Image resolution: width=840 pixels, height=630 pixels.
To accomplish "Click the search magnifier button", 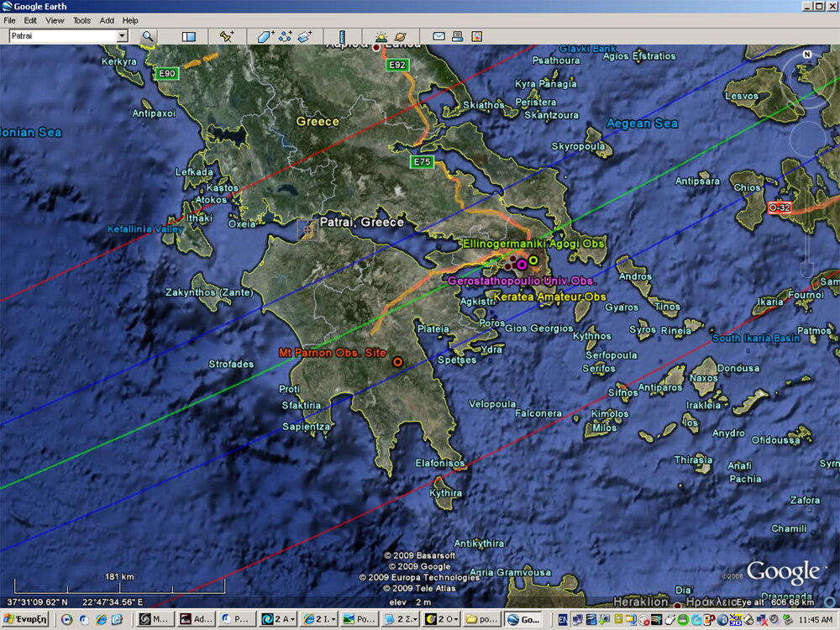I will pyautogui.click(x=148, y=36).
